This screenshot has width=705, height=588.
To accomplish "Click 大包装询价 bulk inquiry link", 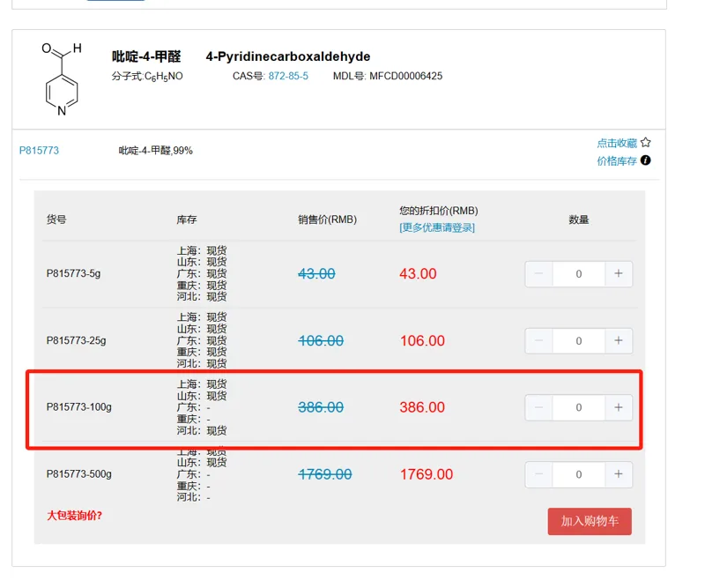I will point(75,516).
